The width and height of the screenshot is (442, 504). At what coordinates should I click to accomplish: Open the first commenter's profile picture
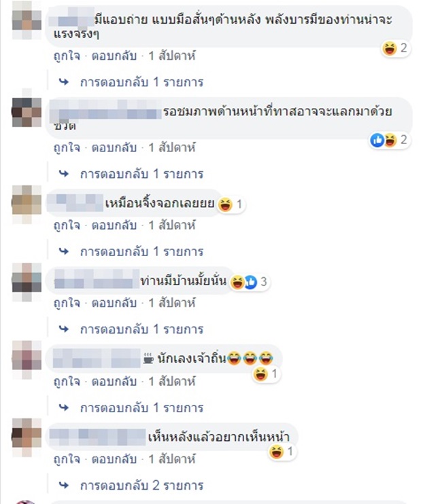point(27,20)
